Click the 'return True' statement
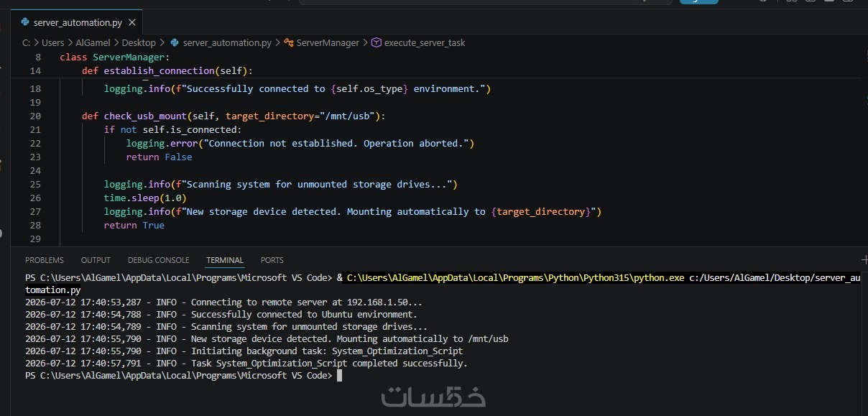This screenshot has width=868, height=416. point(134,226)
